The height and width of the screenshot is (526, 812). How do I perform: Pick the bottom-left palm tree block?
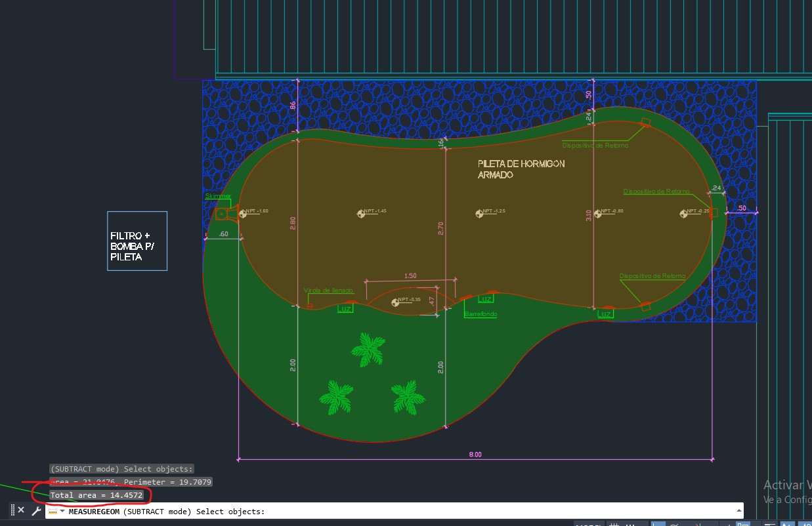[x=336, y=398]
